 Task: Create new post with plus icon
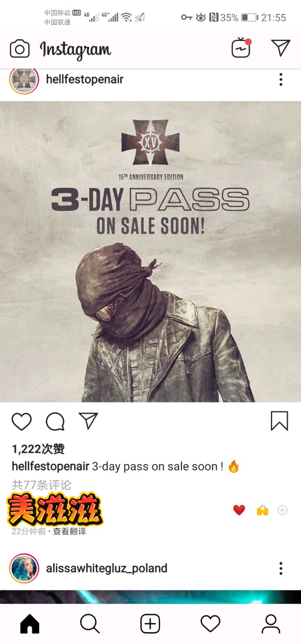tap(150, 624)
